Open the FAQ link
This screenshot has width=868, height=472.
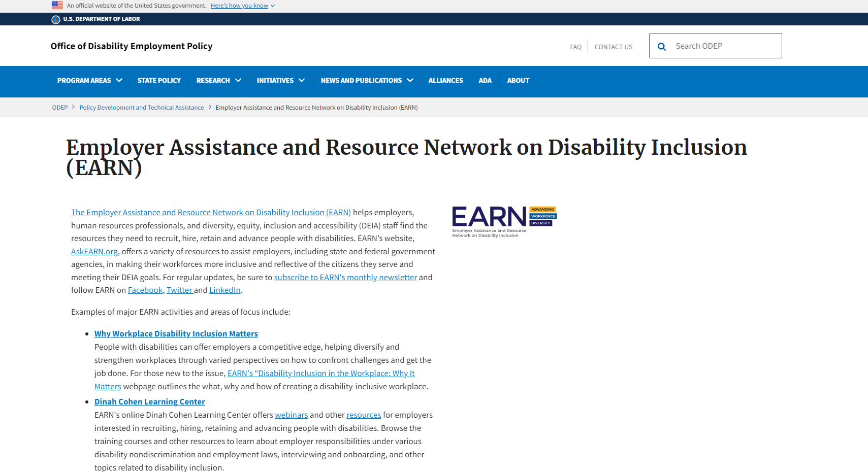point(575,47)
